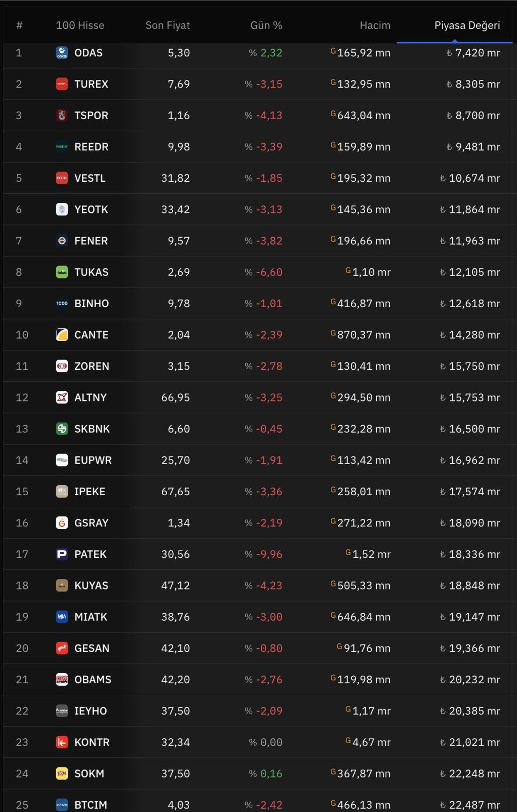This screenshot has height=812, width=517.
Task: Sort by Gün % column header
Action: (266, 25)
